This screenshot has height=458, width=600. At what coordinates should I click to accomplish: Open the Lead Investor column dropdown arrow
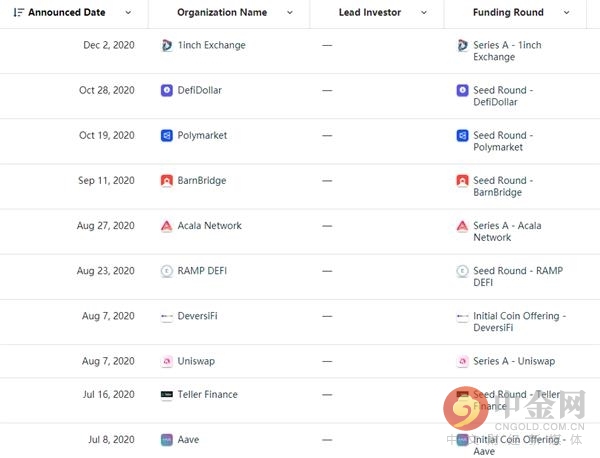point(424,13)
